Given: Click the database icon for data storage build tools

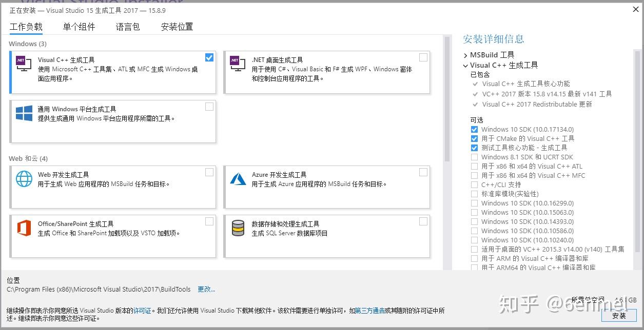Looking at the screenshot, I should point(238,228).
